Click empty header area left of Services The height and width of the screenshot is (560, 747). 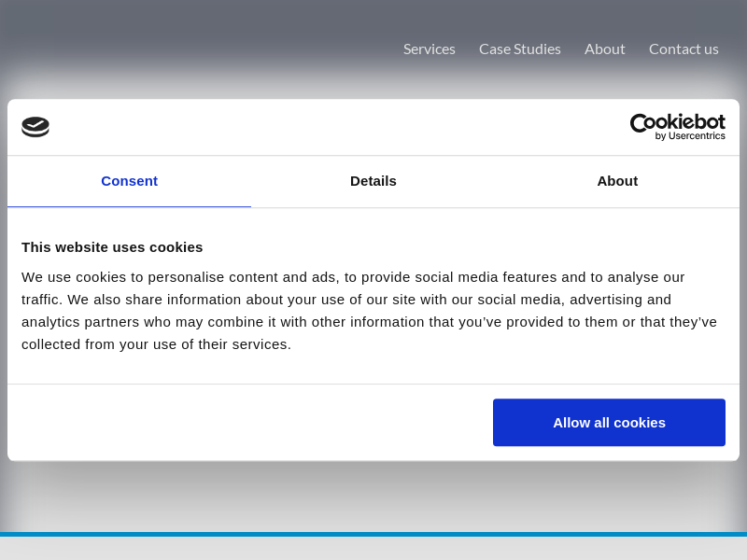coord(187,49)
